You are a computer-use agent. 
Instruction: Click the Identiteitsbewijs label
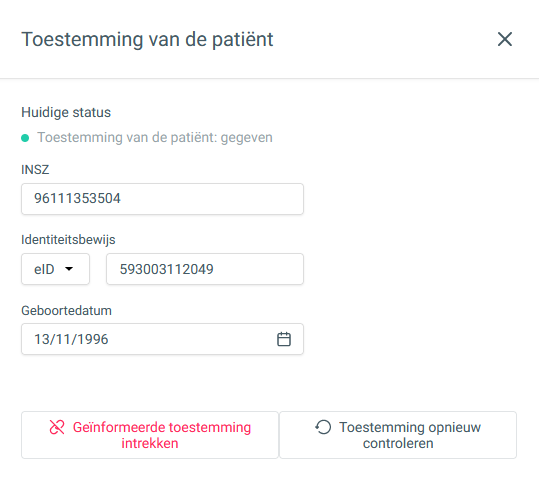coord(68,240)
